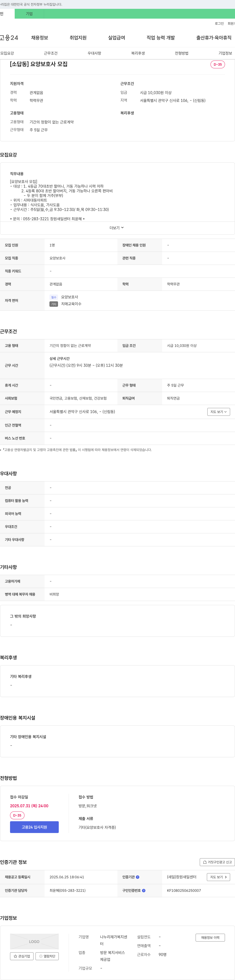The width and height of the screenshot is (235, 980).
Task: Click the 모집 인원 value 1명
Action: click(x=52, y=245)
